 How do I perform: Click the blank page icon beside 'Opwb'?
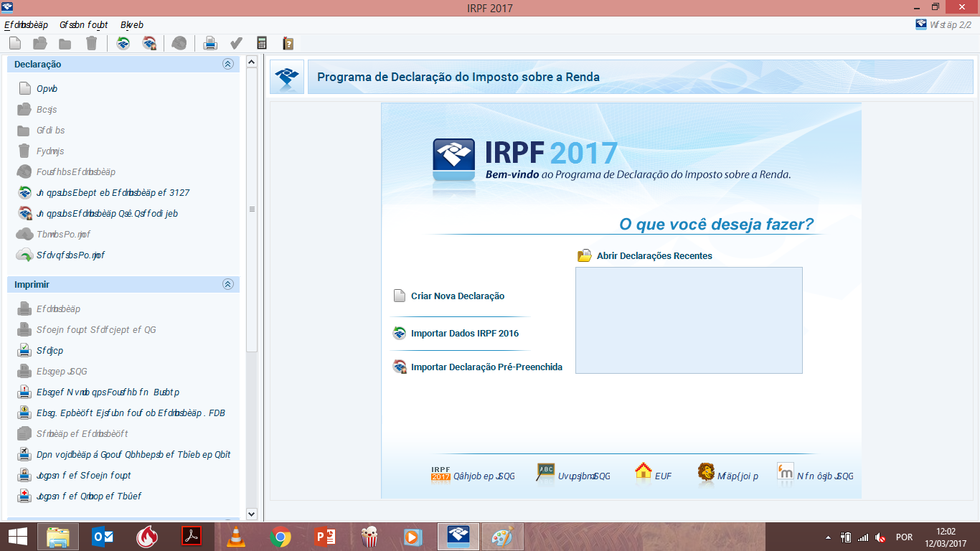point(24,89)
